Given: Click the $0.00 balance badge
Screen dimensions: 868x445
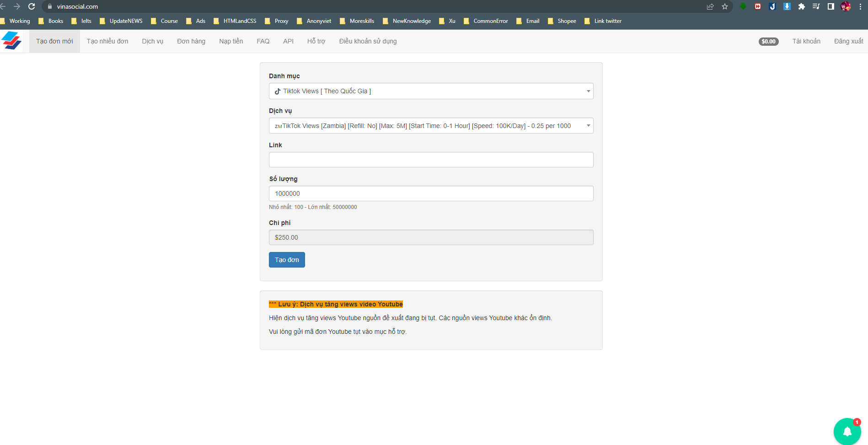Looking at the screenshot, I should [768, 41].
